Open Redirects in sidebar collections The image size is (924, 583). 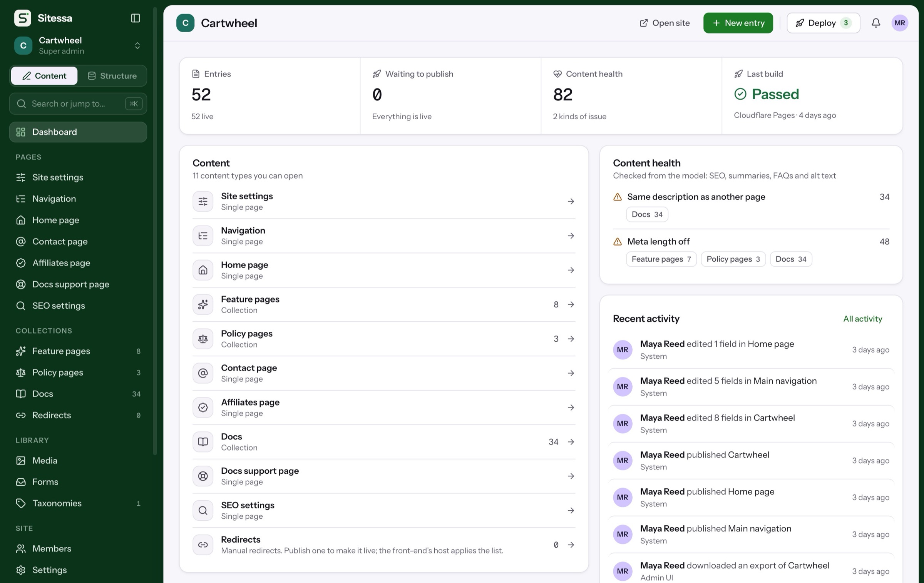point(78,415)
